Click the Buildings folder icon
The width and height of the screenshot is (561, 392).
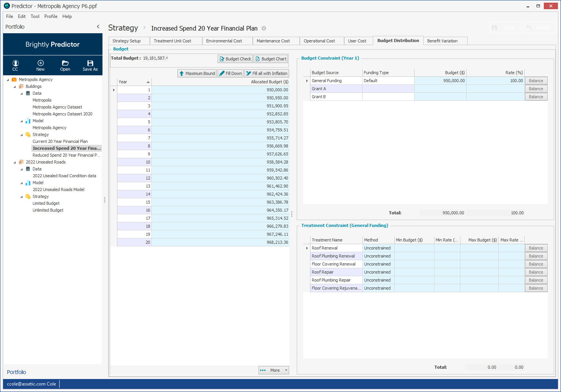coord(21,86)
